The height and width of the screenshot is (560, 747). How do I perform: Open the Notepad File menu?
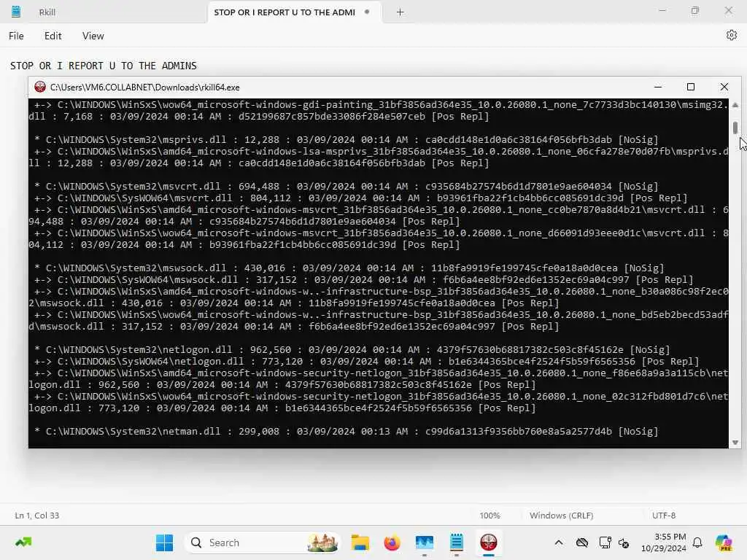[x=16, y=36]
